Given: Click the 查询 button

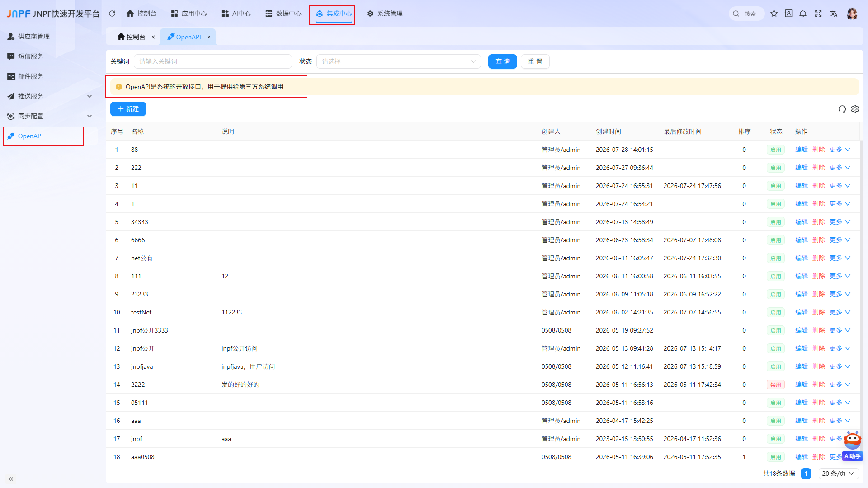Looking at the screenshot, I should coord(503,61).
